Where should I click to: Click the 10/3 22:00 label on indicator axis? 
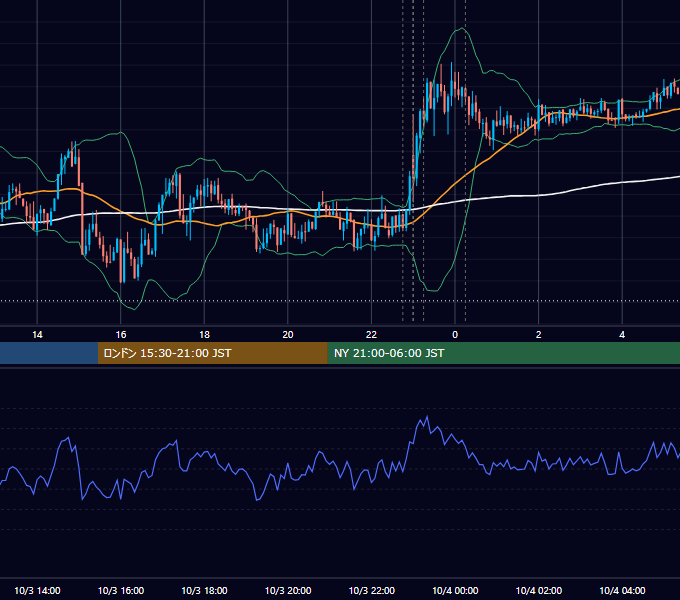point(372,590)
